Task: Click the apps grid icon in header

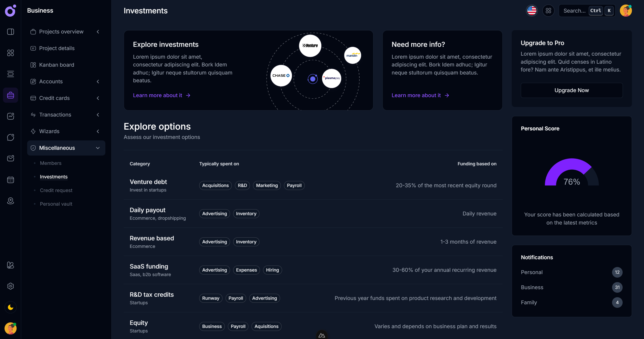Action: point(548,11)
